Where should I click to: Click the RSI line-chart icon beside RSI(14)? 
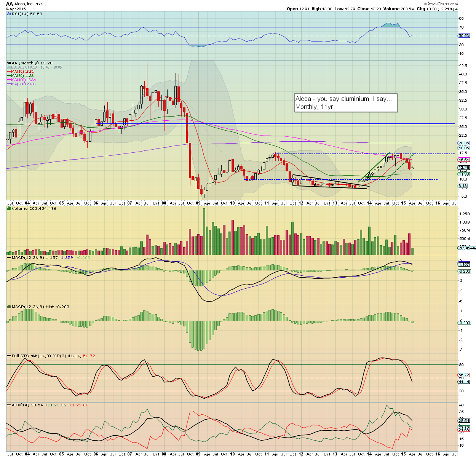point(9,14)
